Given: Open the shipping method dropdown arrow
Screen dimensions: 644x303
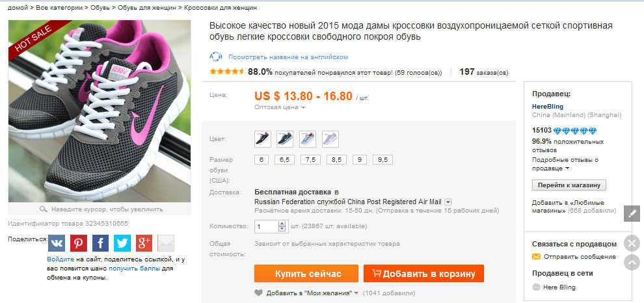Looking at the screenshot, I should coord(448,202).
